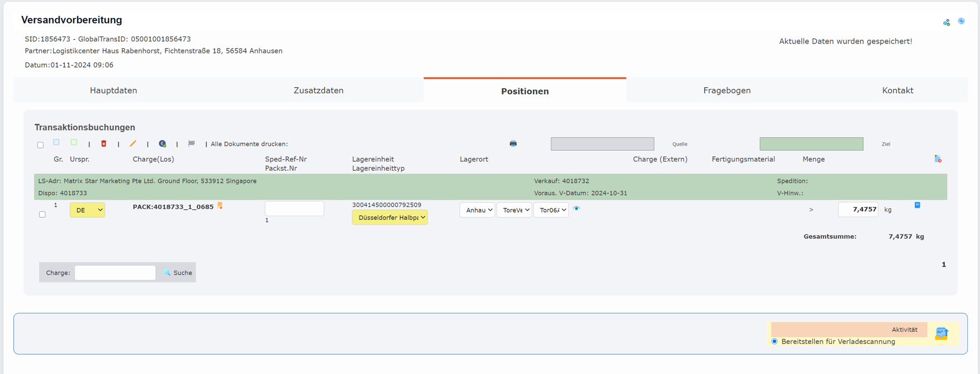Click the Suche button
The image size is (980, 374).
click(178, 273)
